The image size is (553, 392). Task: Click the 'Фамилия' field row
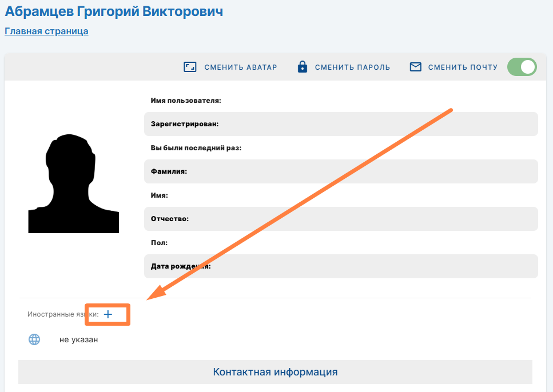(341, 171)
